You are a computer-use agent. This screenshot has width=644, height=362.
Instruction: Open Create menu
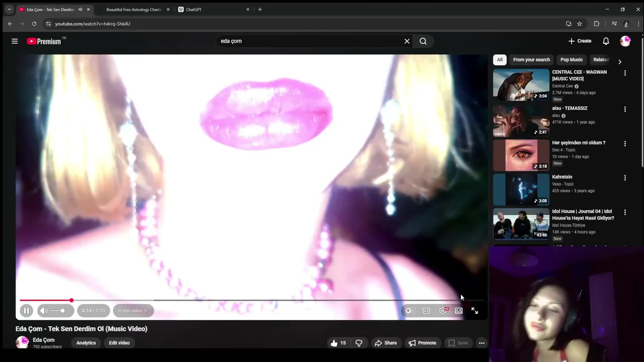[580, 41]
